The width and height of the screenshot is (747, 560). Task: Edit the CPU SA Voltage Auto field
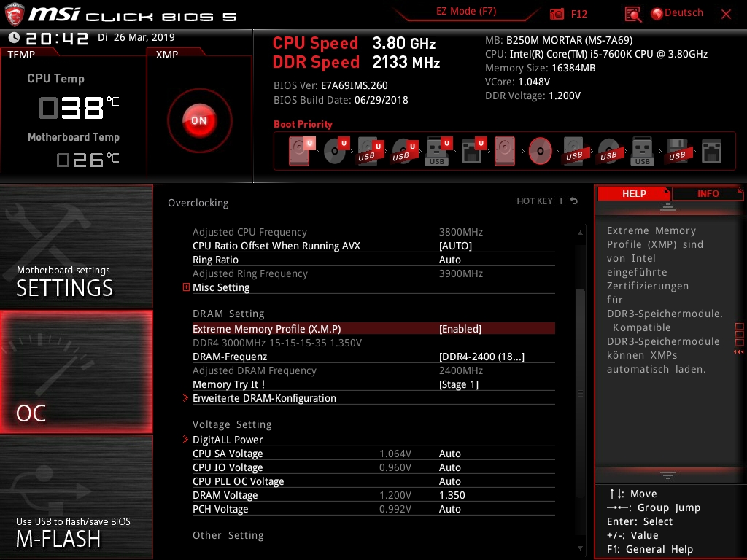(x=449, y=454)
